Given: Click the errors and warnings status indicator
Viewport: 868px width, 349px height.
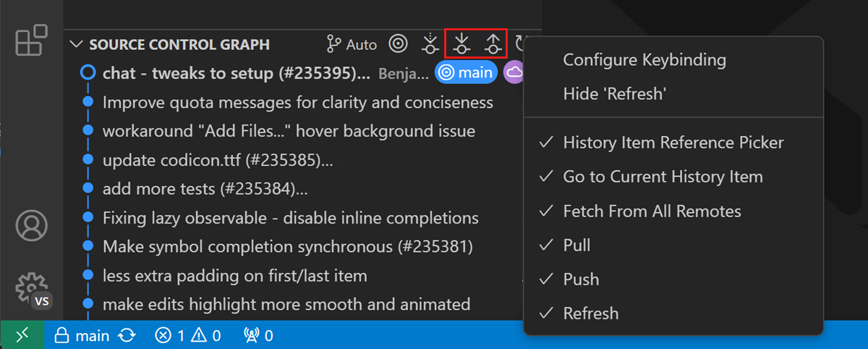Looking at the screenshot, I should click(188, 335).
